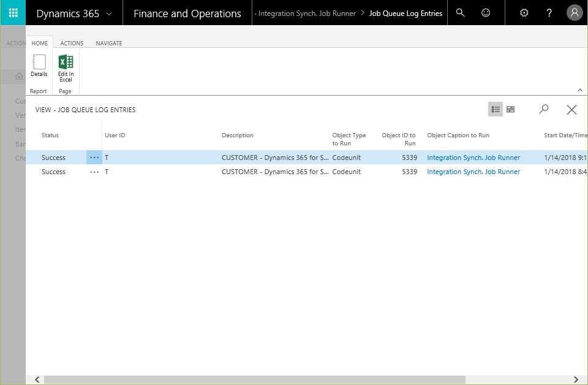Sort by Object ID to Run header
Viewport: 588px width, 385px height.
coord(399,139)
